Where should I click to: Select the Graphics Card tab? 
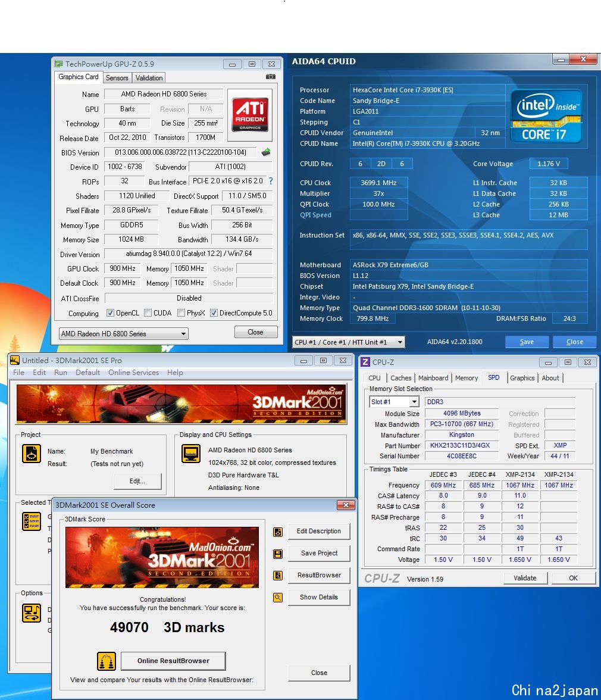79,77
